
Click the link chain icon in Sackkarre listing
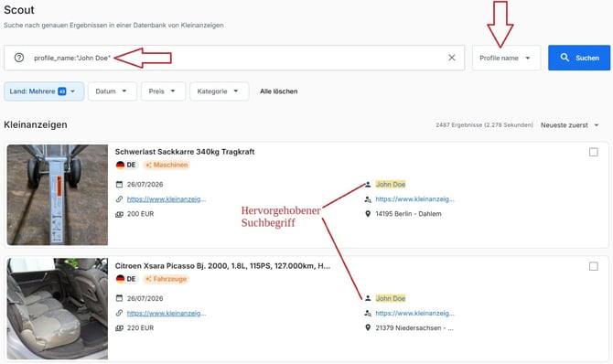(119, 199)
